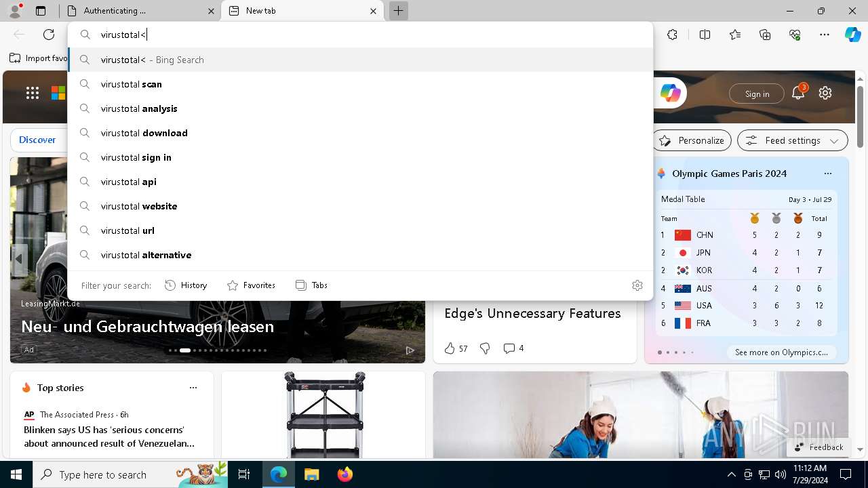Select suggestion 'virustotal sign in'
Image resolution: width=868 pixels, height=488 pixels.
(360, 157)
